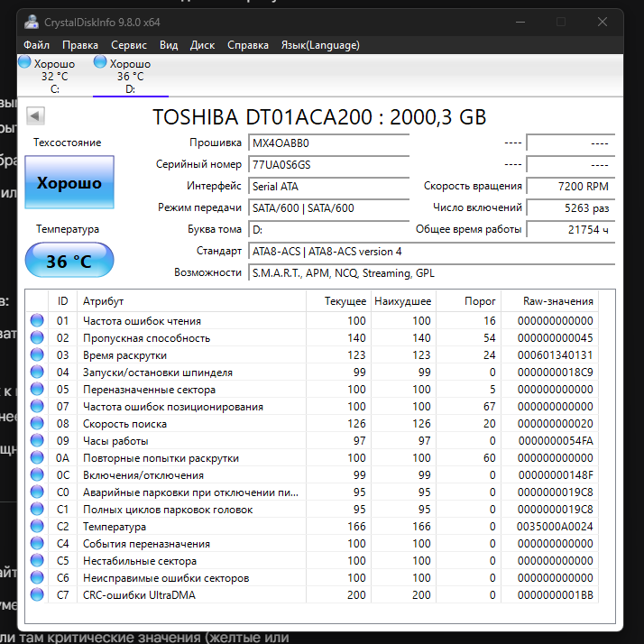The image size is (644, 644).
Task: Click the Хорошо health status button
Action: (x=69, y=182)
